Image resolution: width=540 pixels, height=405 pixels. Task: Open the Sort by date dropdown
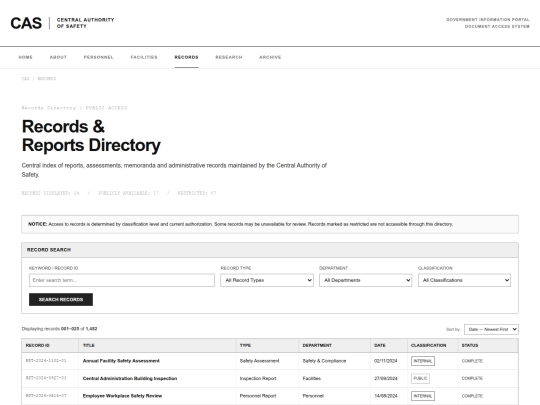(x=491, y=329)
